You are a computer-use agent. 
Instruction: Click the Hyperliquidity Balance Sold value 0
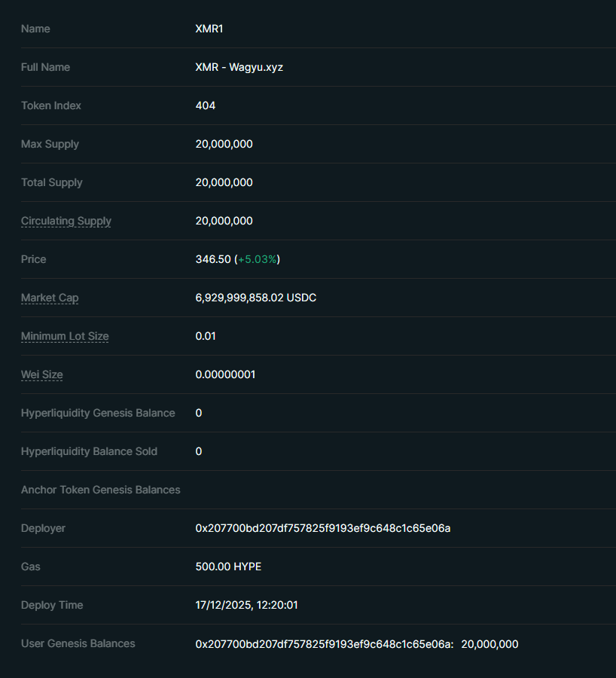point(199,451)
